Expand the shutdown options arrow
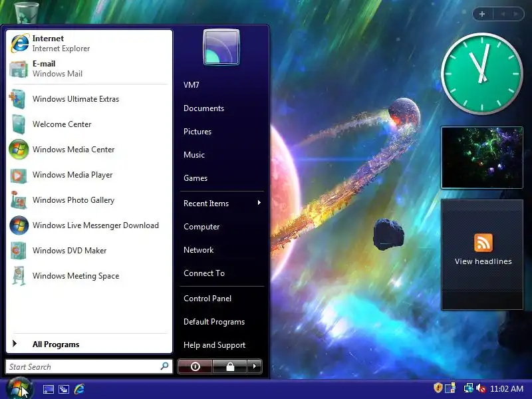This screenshot has height=399, width=532. click(255, 366)
